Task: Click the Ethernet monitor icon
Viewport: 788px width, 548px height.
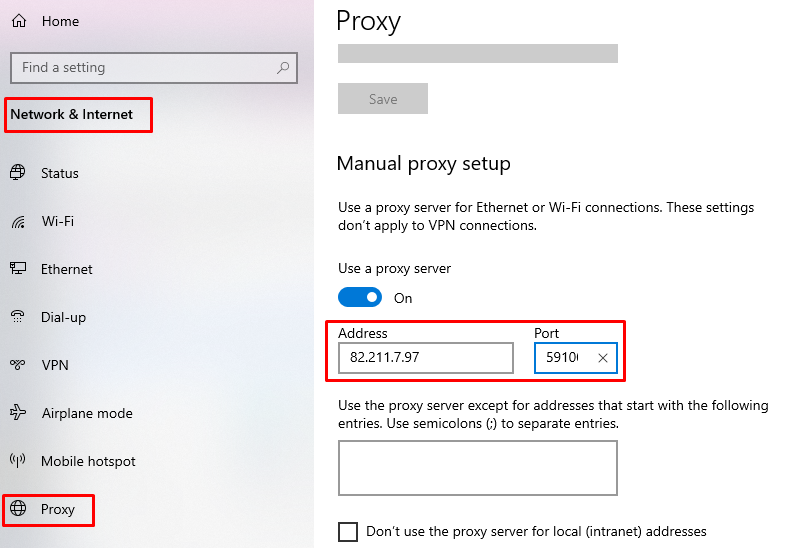Action: (x=18, y=268)
